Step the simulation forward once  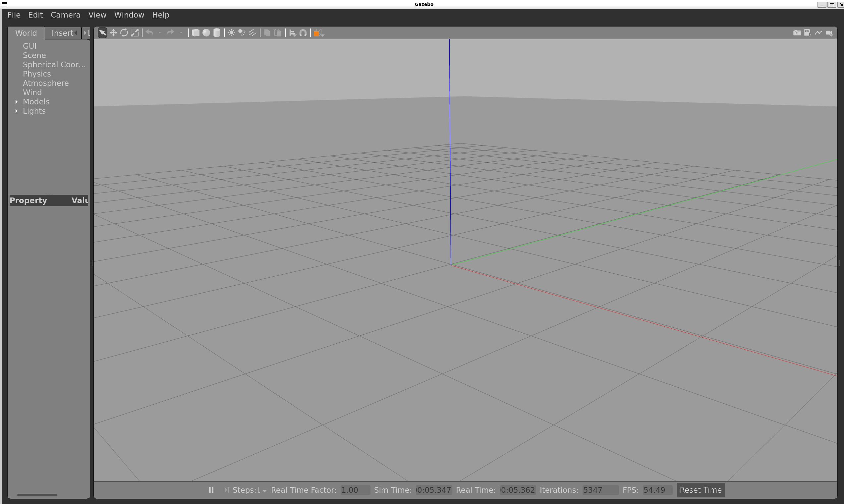pos(227,490)
